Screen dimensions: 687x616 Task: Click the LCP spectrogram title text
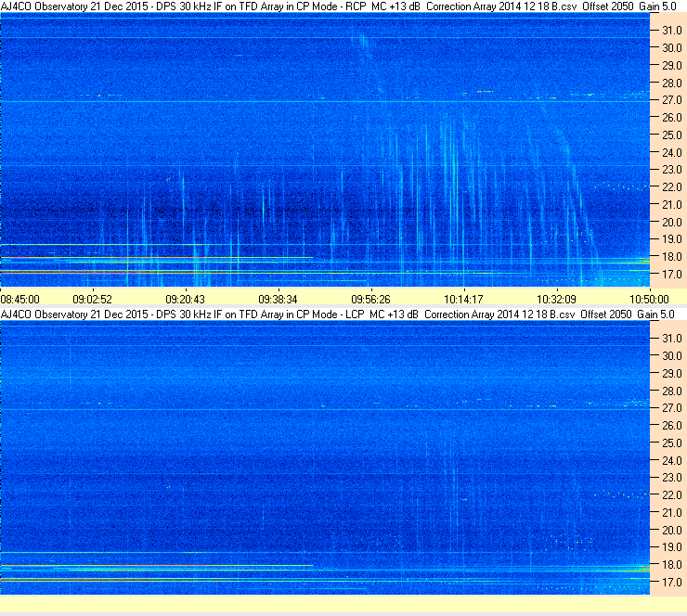338,314
